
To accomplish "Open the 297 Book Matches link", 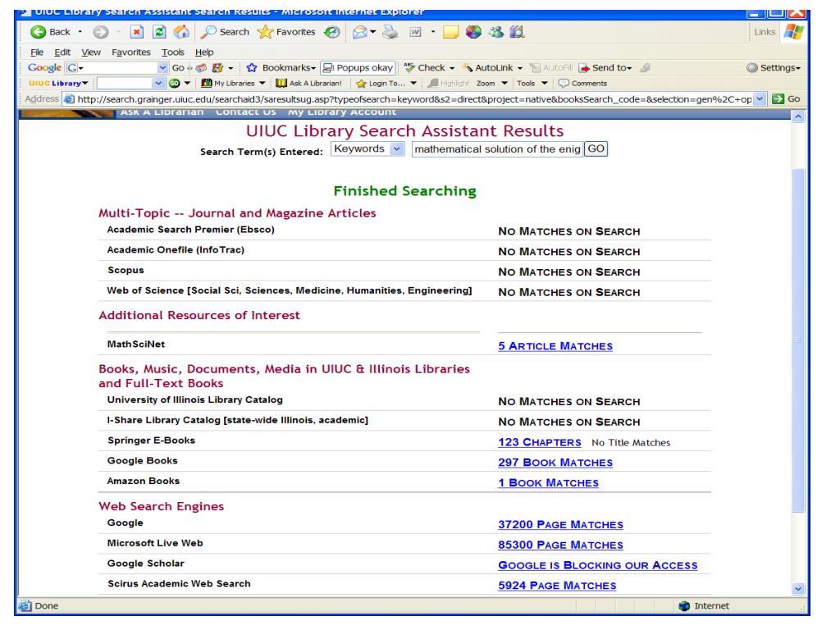I will 555,463.
